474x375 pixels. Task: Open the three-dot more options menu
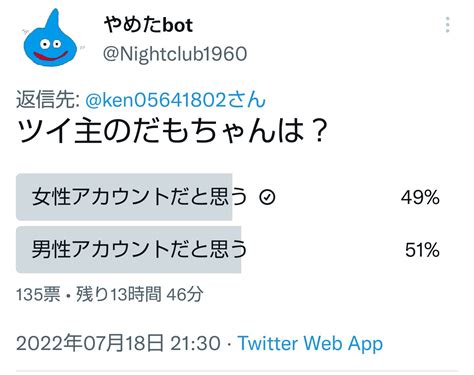pos(448,25)
